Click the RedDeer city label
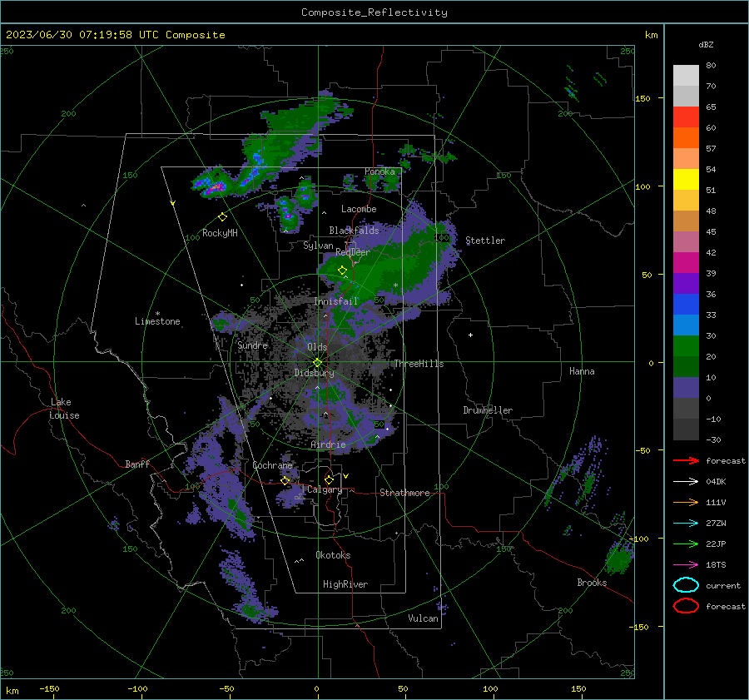 click(x=353, y=252)
